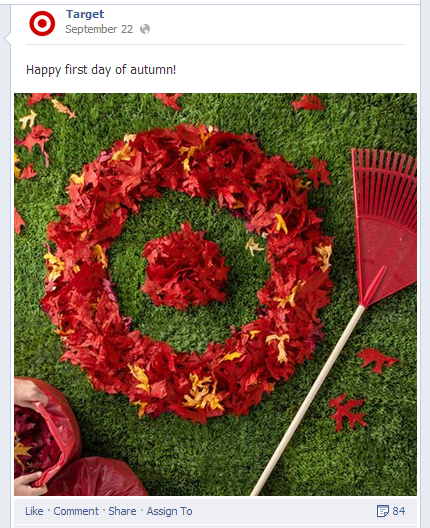This screenshot has width=430, height=528.
Task: Click the hand holding the bag opening
Action: pyautogui.click(x=29, y=394)
